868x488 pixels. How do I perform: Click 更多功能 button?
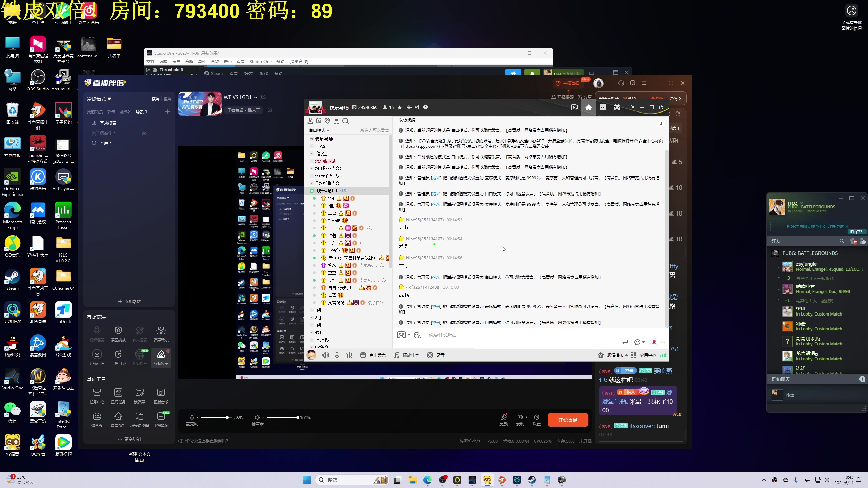click(129, 439)
